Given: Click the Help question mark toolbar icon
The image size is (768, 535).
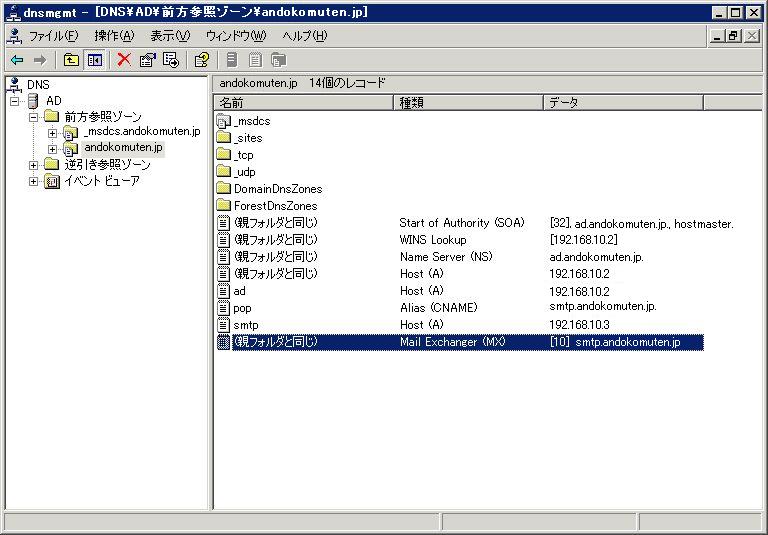Looking at the screenshot, I should click(201, 60).
